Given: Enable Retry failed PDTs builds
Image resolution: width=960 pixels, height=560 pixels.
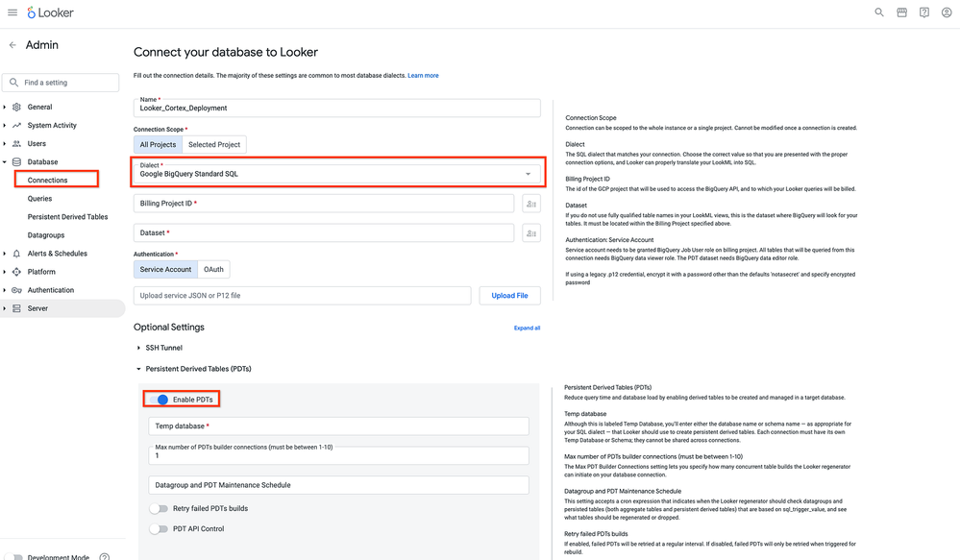Looking at the screenshot, I should [x=159, y=508].
